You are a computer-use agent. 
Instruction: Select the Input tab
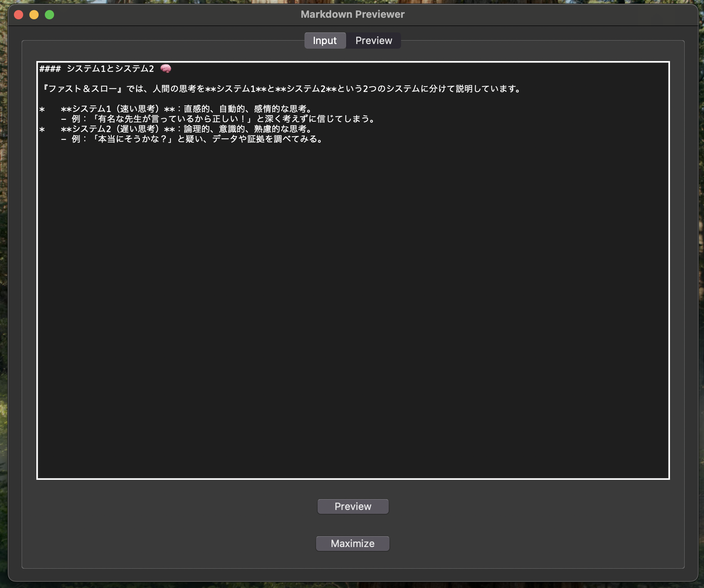325,41
